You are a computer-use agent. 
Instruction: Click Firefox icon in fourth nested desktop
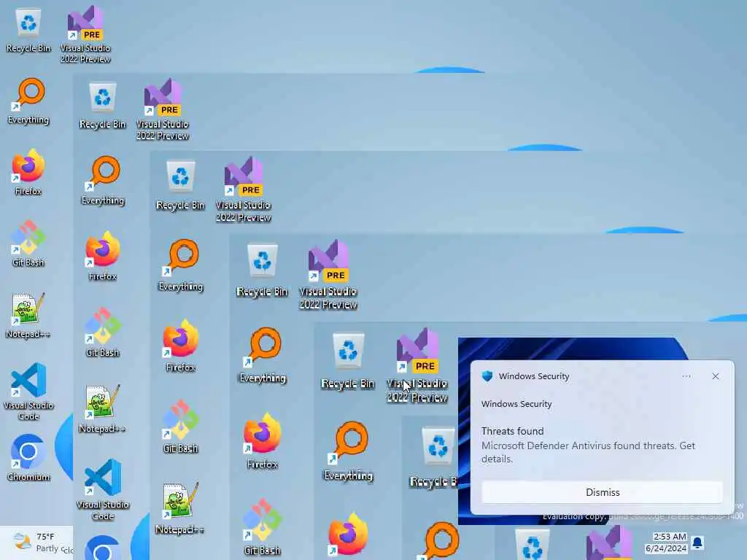(x=263, y=441)
